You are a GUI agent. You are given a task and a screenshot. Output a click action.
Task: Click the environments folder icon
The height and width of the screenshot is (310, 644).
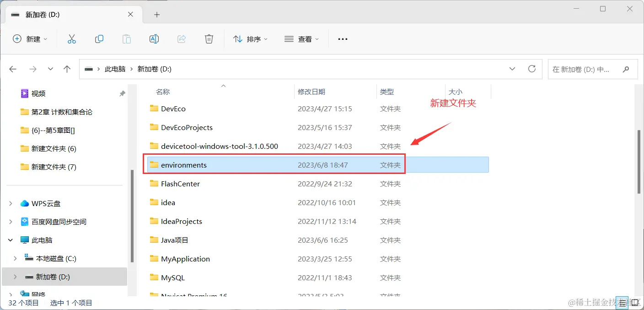click(154, 165)
